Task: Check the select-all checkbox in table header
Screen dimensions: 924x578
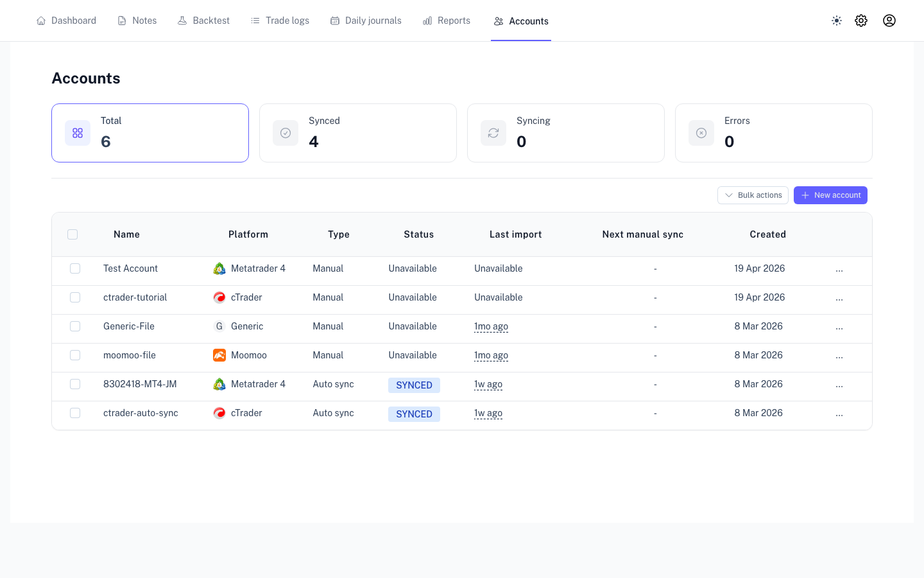Action: pyautogui.click(x=73, y=234)
